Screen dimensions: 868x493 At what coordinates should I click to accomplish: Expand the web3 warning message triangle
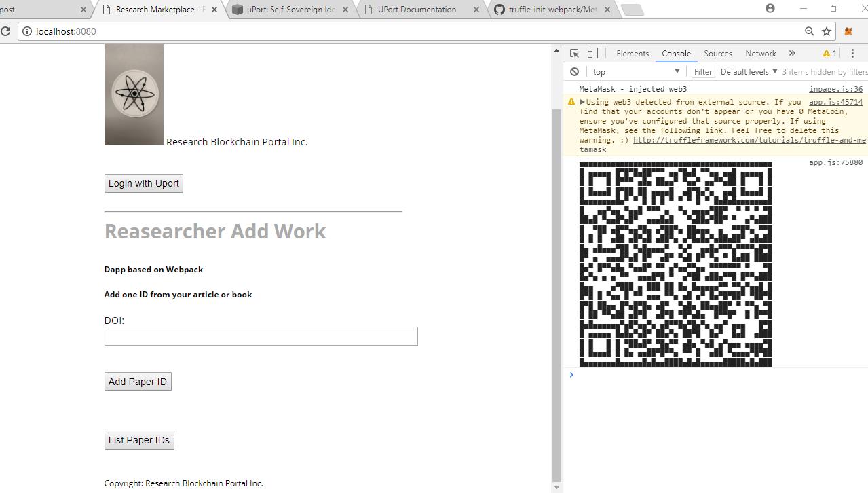(x=582, y=102)
